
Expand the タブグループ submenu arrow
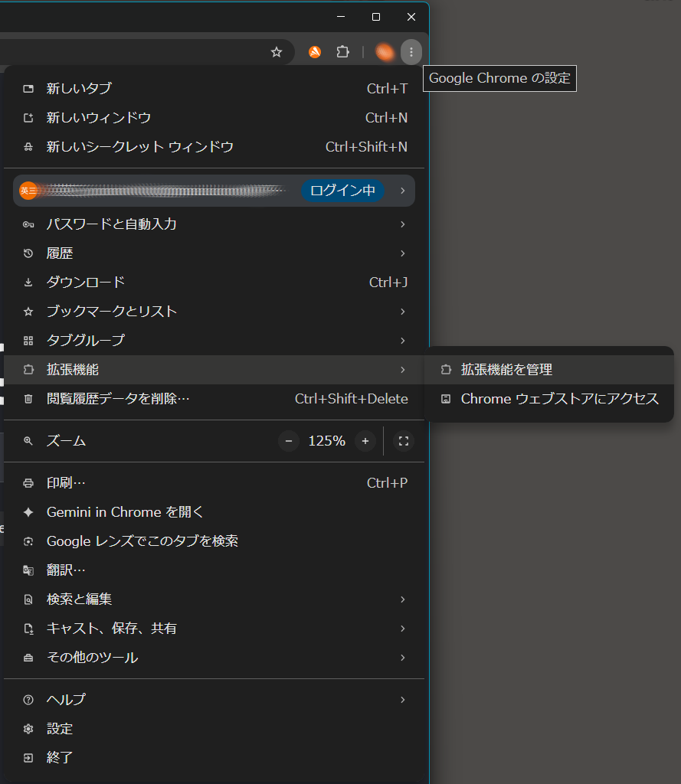[403, 341]
